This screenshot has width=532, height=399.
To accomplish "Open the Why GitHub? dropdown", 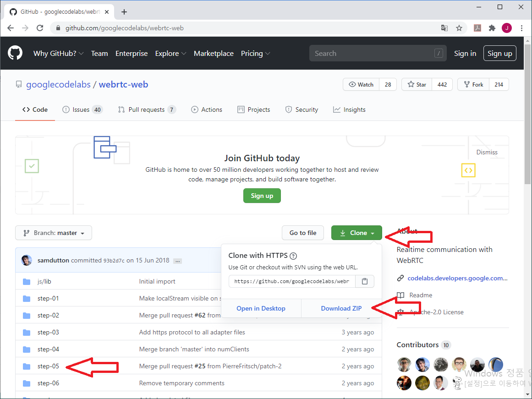I will (x=58, y=53).
